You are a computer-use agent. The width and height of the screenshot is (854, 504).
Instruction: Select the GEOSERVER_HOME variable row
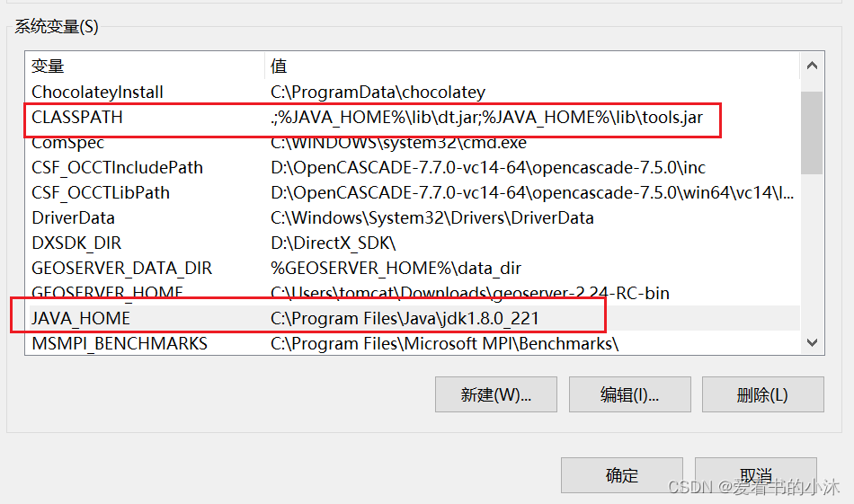point(413,293)
